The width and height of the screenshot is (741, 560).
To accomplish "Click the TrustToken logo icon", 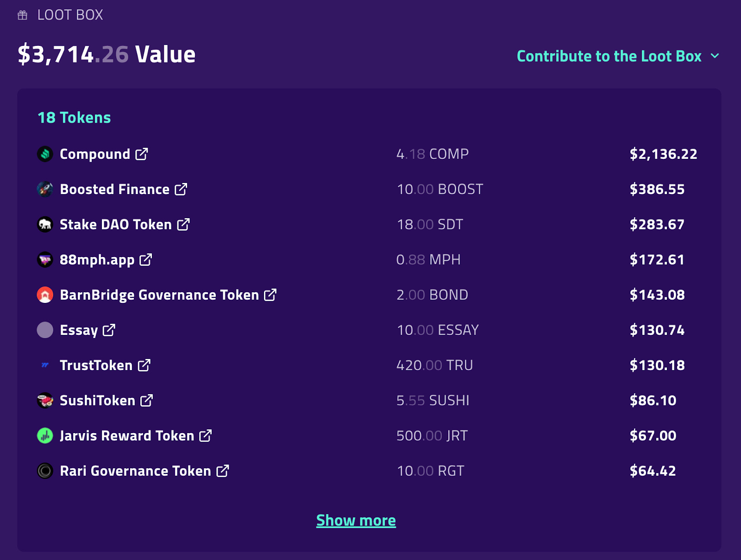I will [45, 365].
